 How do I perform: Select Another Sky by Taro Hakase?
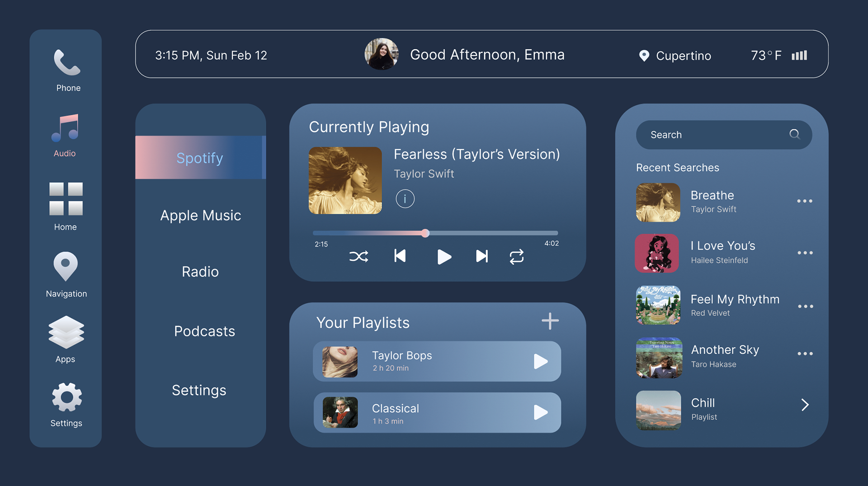[x=724, y=358]
